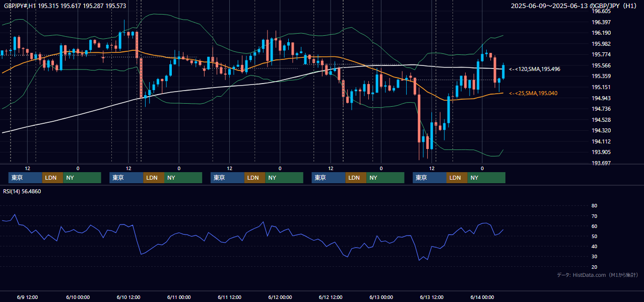Click the 6/11 00:00 date label
The image size is (644, 302).
(179, 297)
